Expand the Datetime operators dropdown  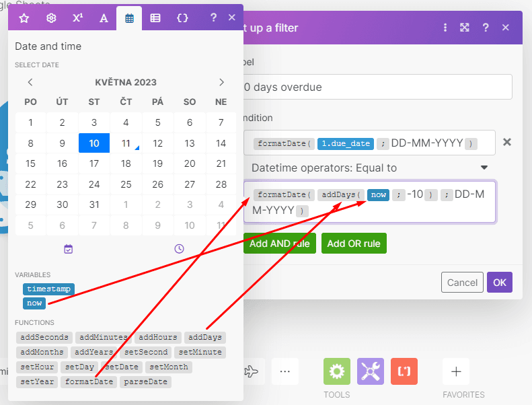coord(484,168)
